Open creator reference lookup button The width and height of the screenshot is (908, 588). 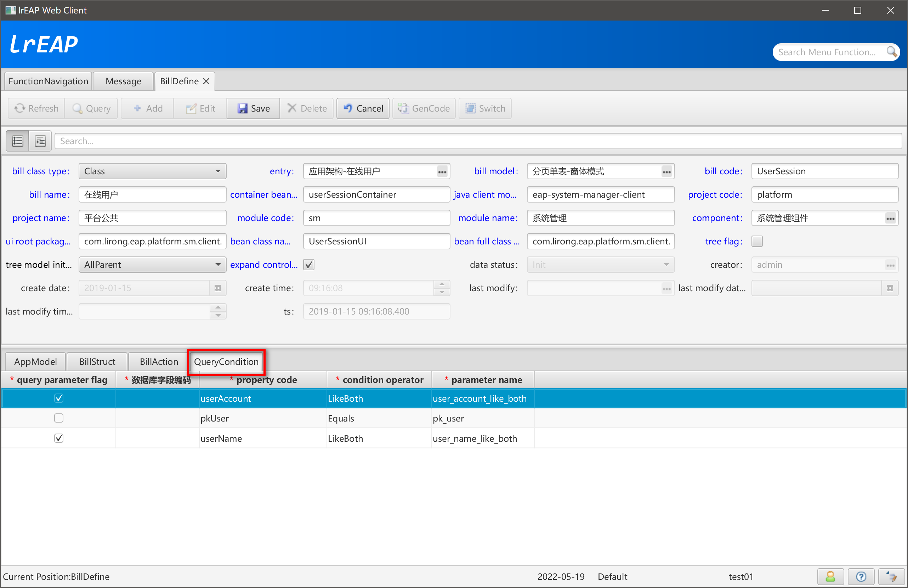pyautogui.click(x=890, y=265)
